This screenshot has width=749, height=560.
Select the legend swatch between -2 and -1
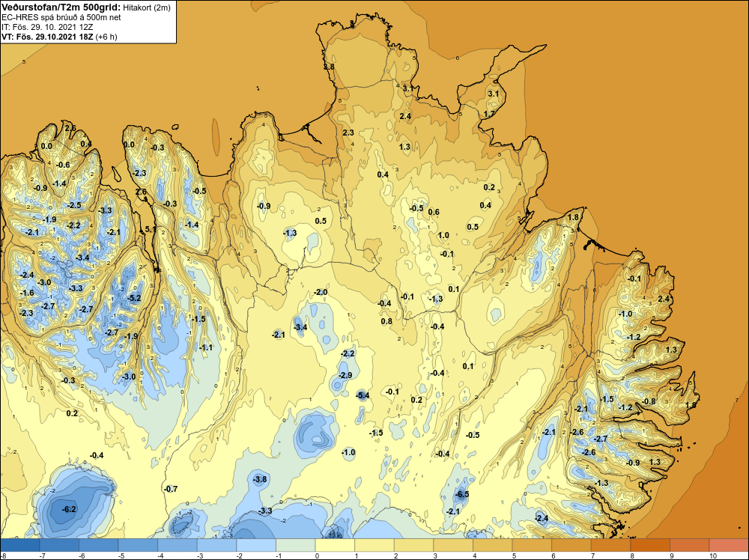pos(256,545)
